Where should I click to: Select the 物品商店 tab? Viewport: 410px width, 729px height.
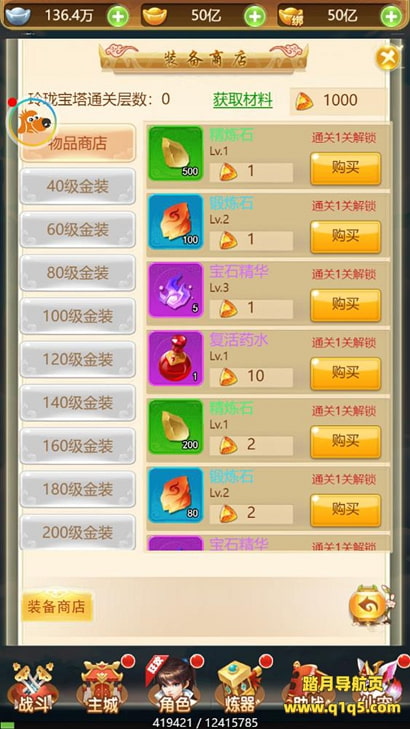click(x=78, y=144)
